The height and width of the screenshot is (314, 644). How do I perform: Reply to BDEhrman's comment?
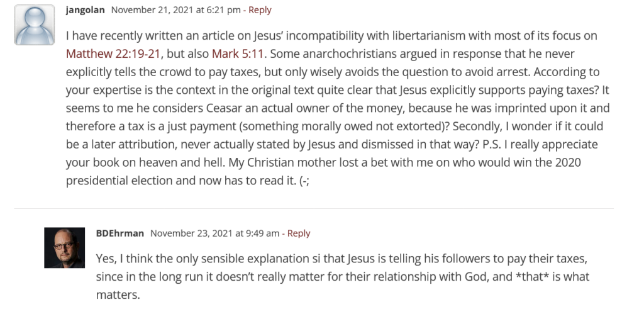(x=299, y=233)
